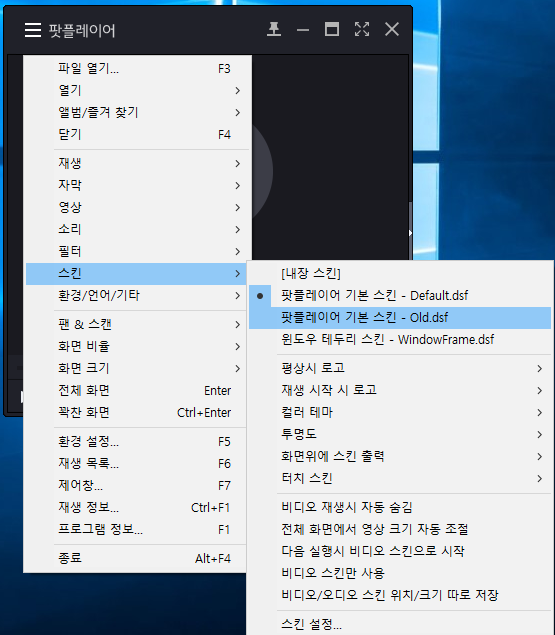Select 전체 화면 menu entry

click(x=138, y=390)
